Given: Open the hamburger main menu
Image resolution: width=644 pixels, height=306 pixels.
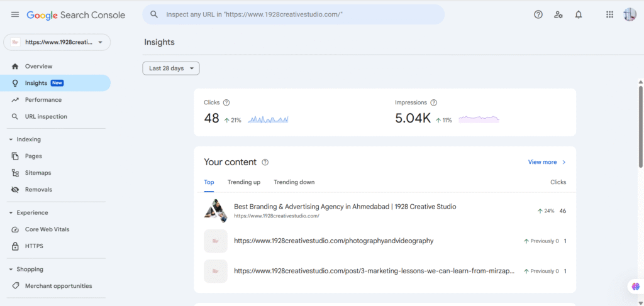Looking at the screenshot, I should (x=15, y=15).
